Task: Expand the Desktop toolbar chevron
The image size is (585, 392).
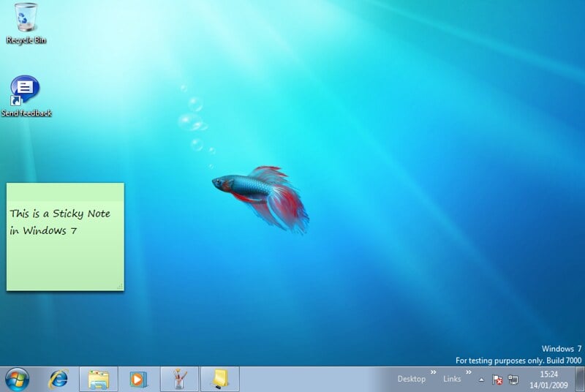Action: [x=433, y=372]
